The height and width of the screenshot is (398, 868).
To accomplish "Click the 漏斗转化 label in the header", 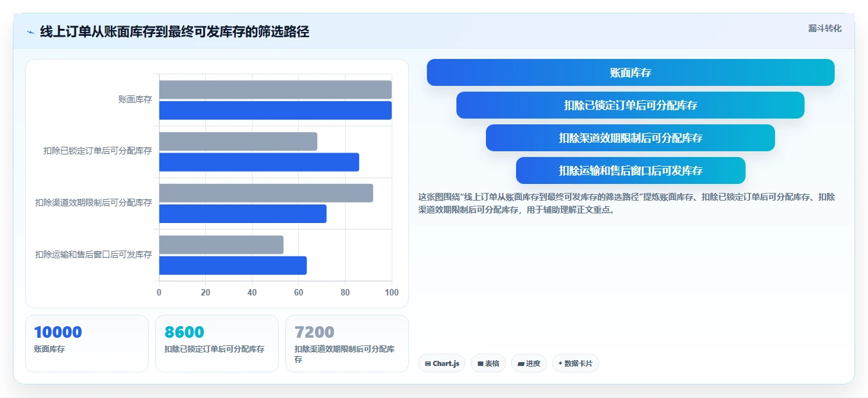I will click(825, 28).
